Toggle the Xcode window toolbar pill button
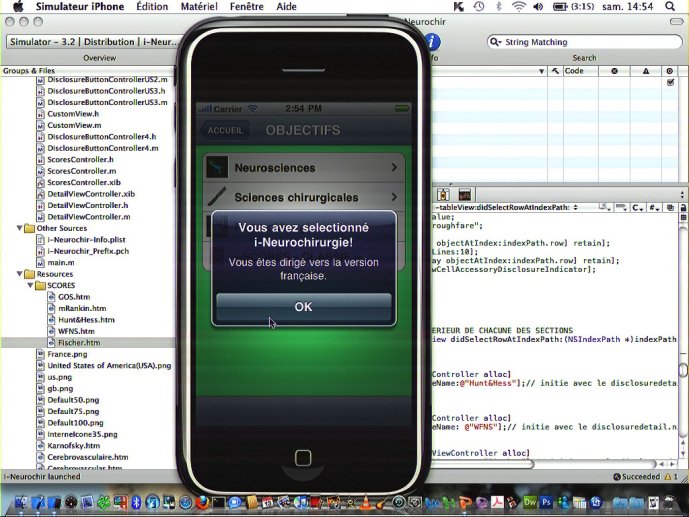689x517 pixels. [676, 21]
